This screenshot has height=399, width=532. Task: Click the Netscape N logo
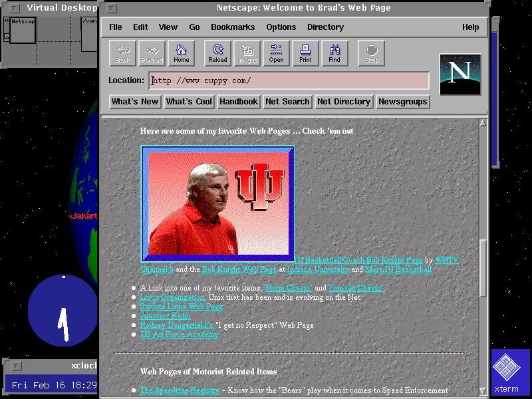pos(460,74)
